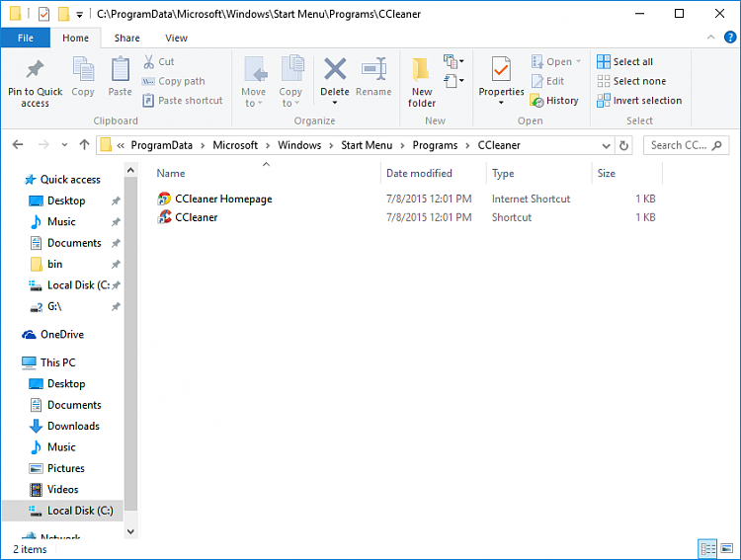Switch to Large icons view

727,549
